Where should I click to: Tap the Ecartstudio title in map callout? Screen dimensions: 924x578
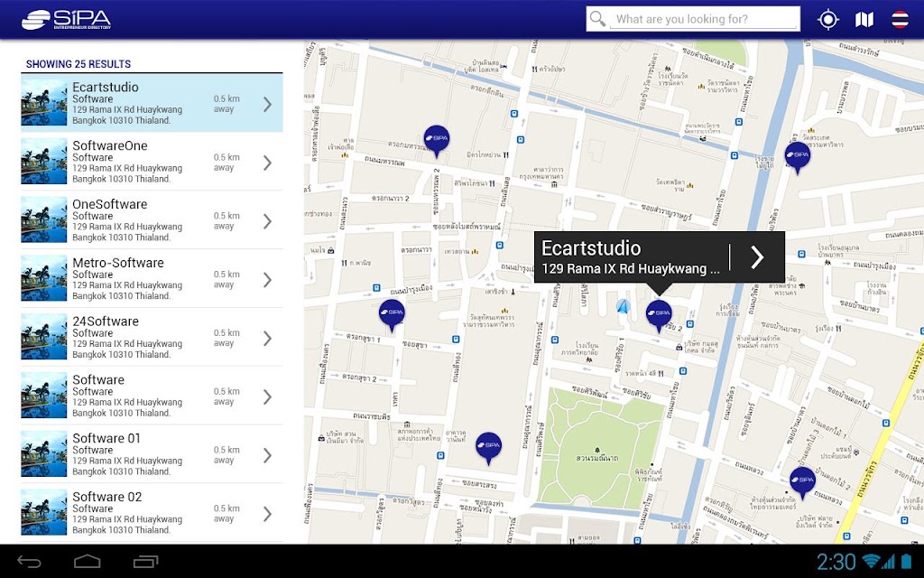pyautogui.click(x=591, y=247)
